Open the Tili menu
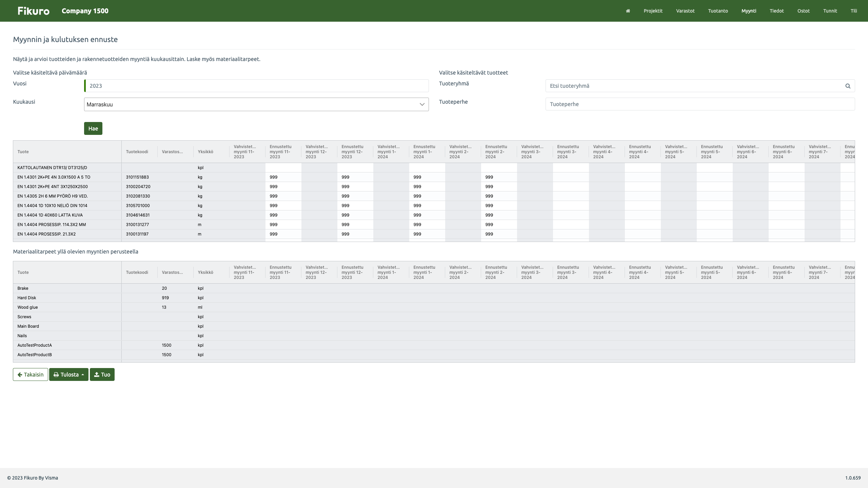Viewport: 868px width, 488px height. (854, 11)
